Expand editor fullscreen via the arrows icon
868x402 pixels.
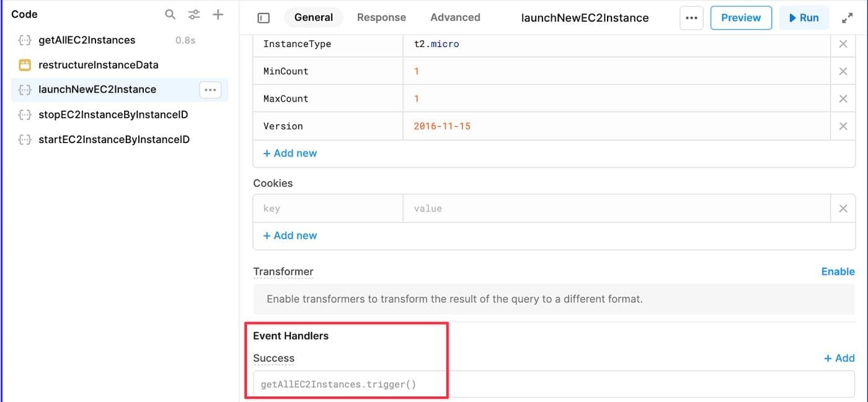tap(848, 17)
